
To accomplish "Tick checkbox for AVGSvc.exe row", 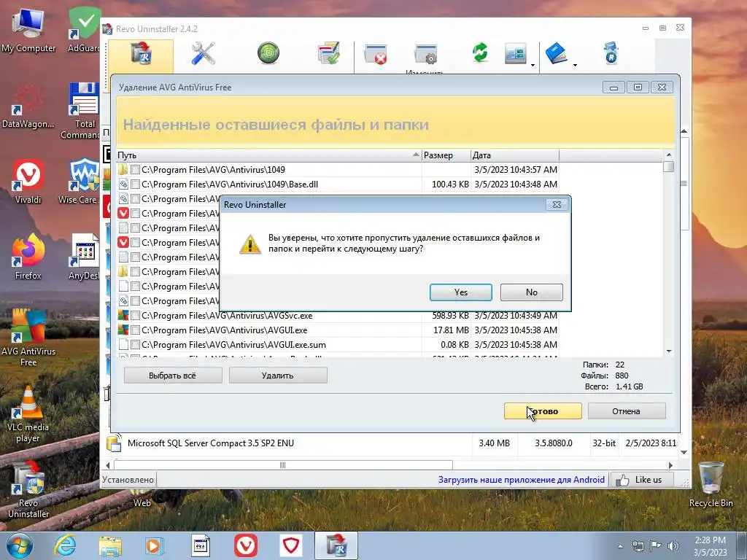I will tap(135, 316).
